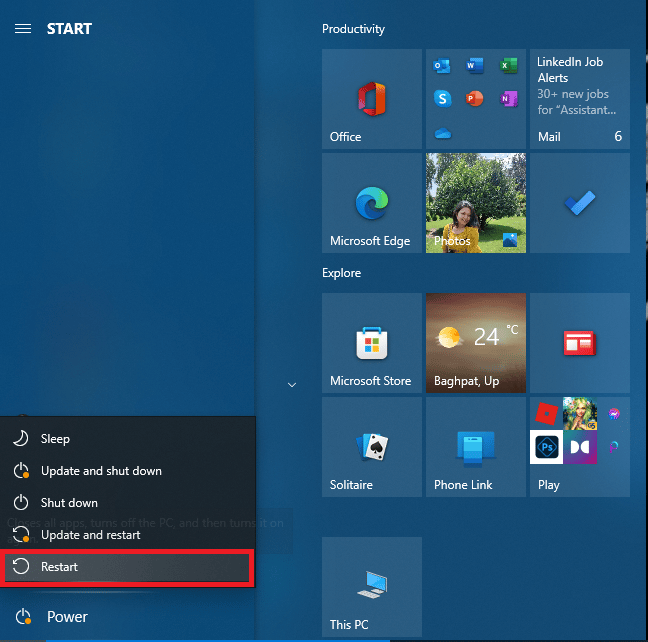Launch Outlook from the Office apps tile
The image size is (648, 642).
point(442,66)
